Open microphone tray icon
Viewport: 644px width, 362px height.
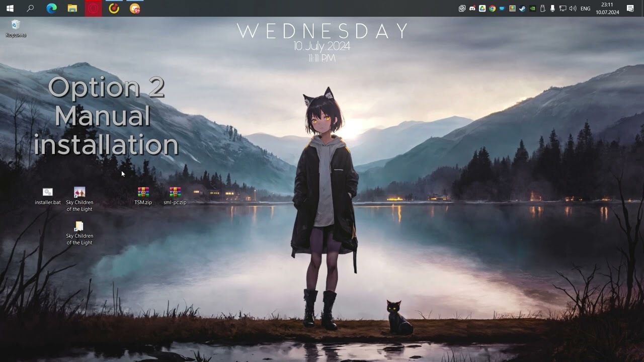[552, 9]
